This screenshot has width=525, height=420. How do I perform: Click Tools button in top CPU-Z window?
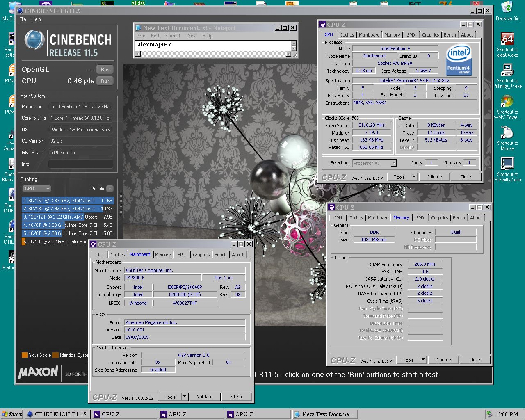pos(399,177)
